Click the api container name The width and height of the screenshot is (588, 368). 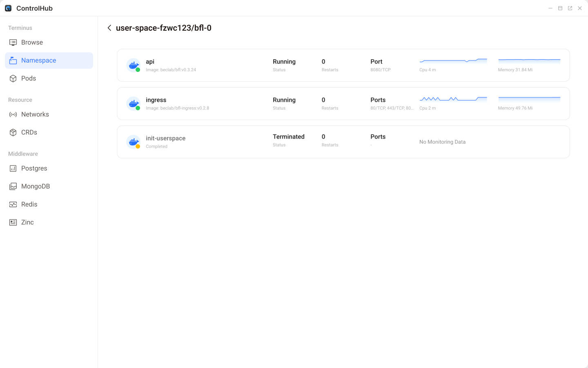150,62
